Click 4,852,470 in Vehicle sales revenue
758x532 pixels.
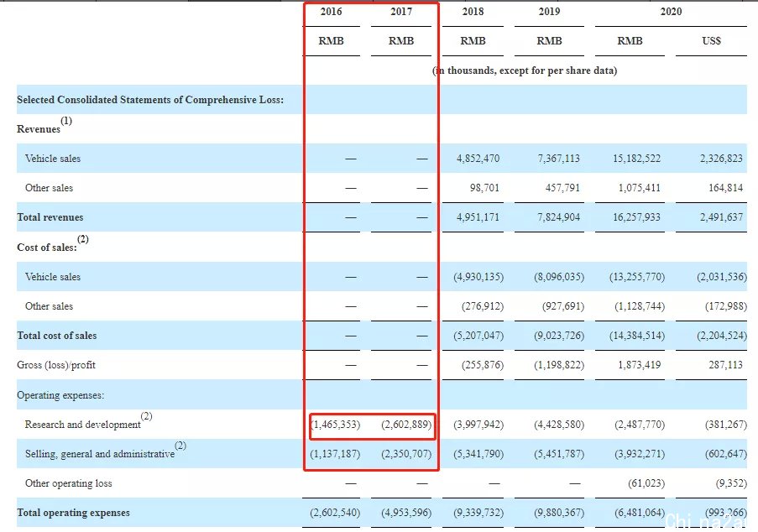478,159
